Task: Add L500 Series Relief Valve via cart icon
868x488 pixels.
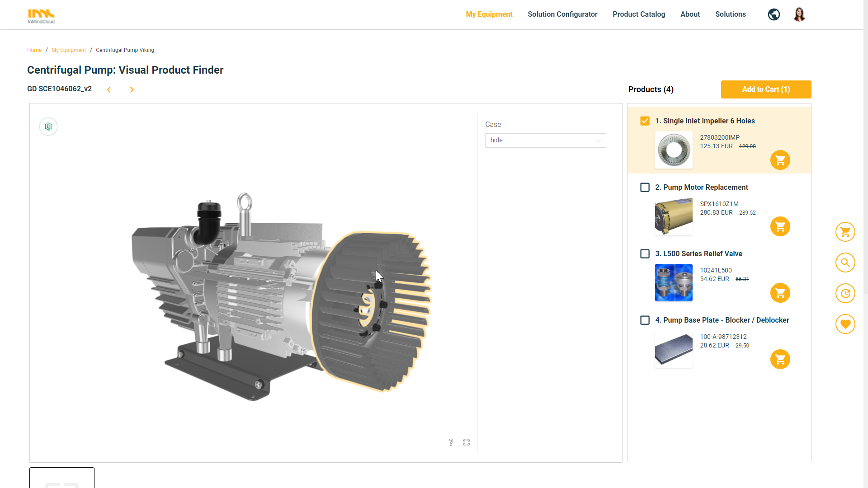Action: point(780,293)
